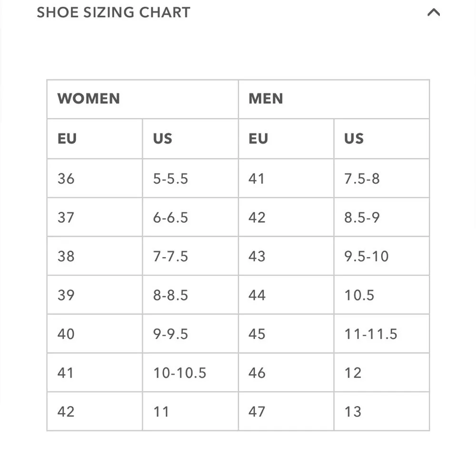
Task: Click the SHOE SIZING CHART heading
Action: (113, 12)
